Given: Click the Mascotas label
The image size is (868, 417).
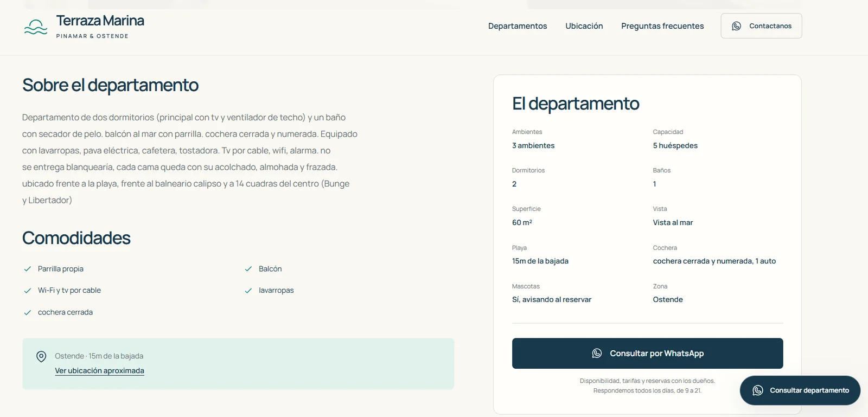Looking at the screenshot, I should 526,286.
